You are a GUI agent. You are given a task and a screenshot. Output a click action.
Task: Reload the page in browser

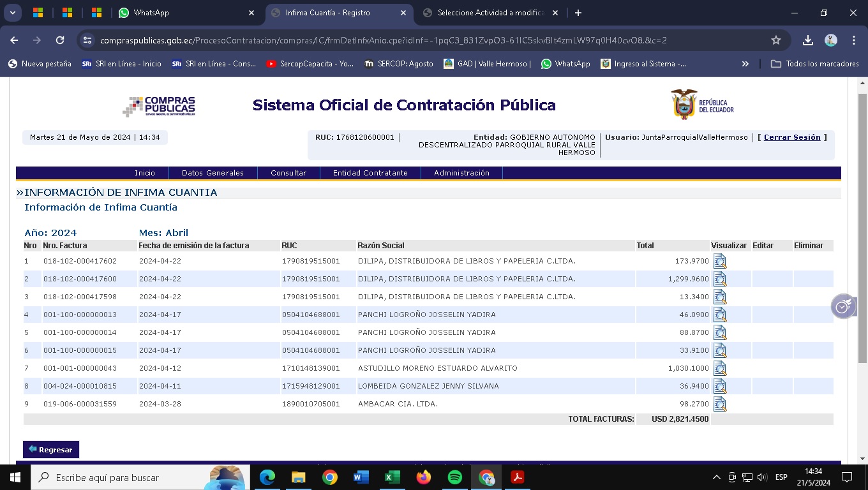[60, 40]
